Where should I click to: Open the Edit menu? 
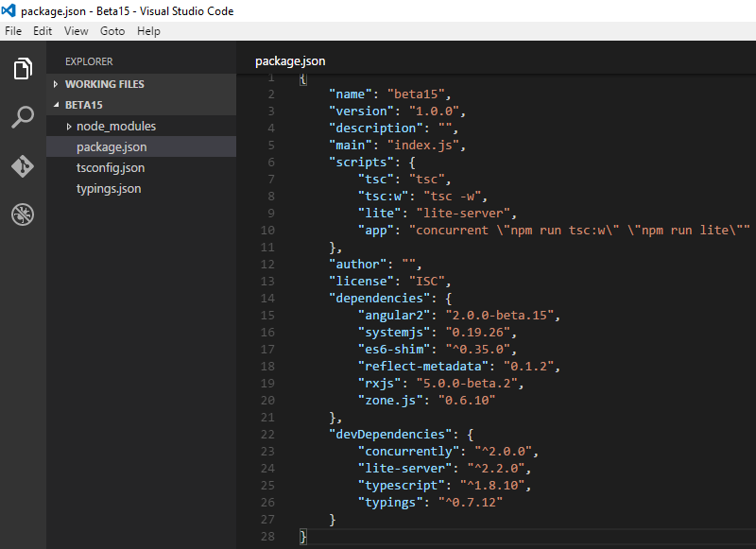pos(43,30)
